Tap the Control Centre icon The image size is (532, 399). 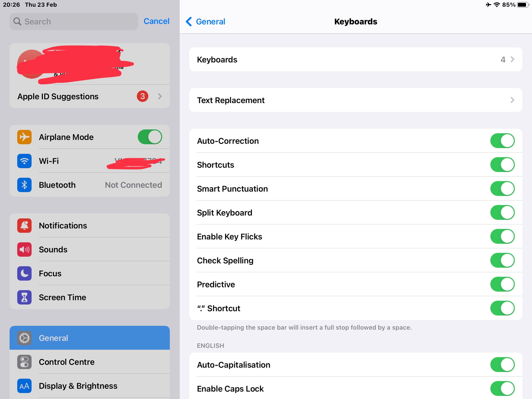[x=24, y=362]
